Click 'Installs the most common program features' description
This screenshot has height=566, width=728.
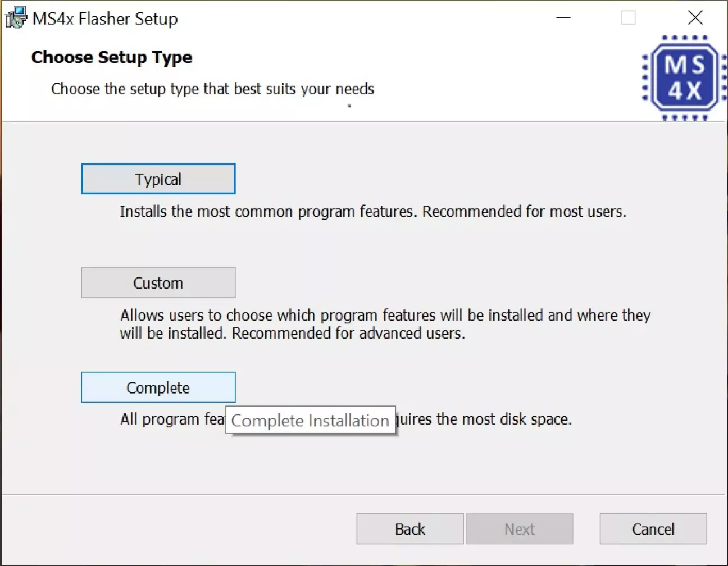click(373, 212)
